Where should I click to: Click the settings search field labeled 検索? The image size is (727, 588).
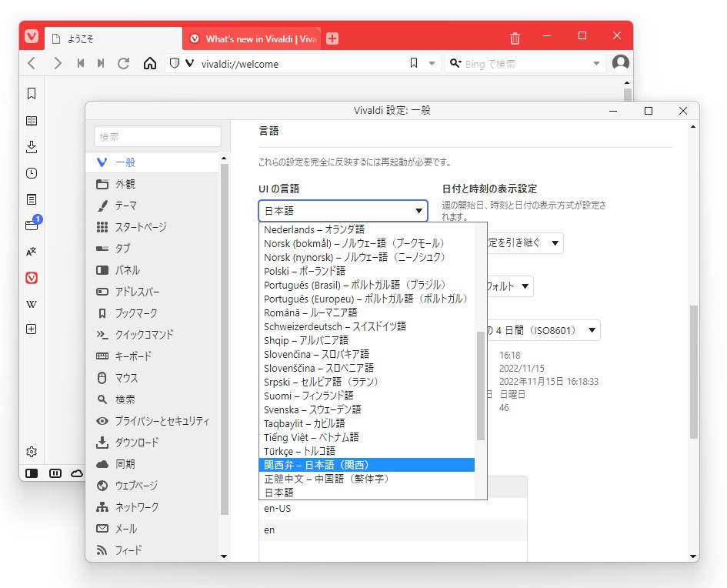click(x=157, y=136)
